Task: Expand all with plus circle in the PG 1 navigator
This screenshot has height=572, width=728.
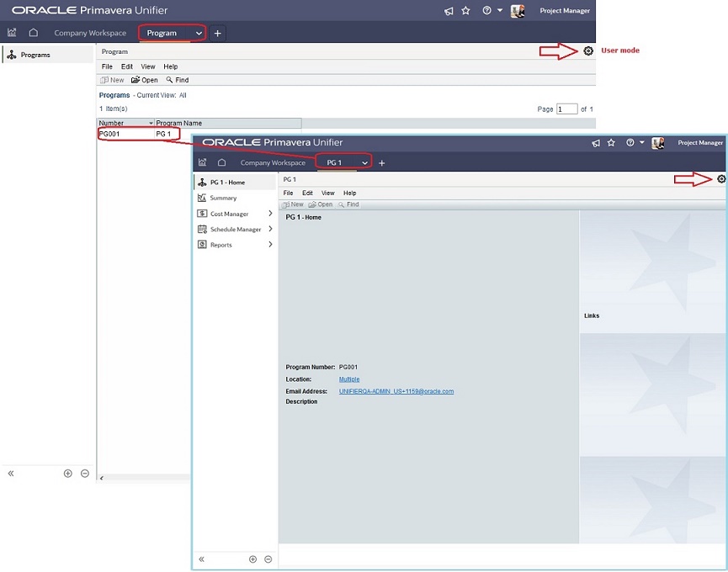Action: pos(252,559)
